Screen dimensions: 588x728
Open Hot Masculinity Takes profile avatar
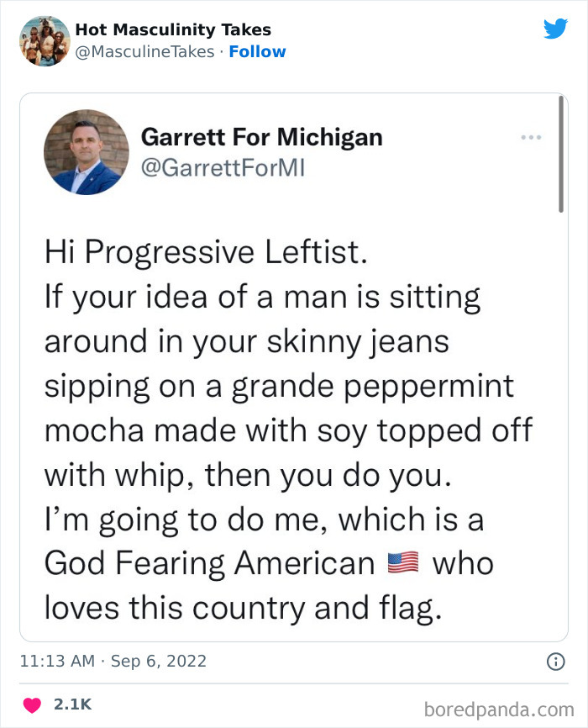click(x=45, y=40)
